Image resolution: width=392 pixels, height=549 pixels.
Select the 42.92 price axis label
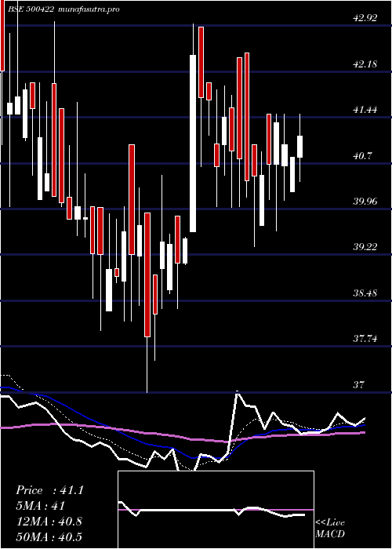(x=365, y=18)
